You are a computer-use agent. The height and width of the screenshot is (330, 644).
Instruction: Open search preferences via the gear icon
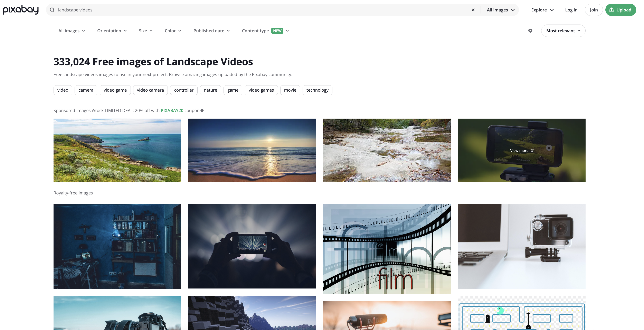tap(530, 30)
